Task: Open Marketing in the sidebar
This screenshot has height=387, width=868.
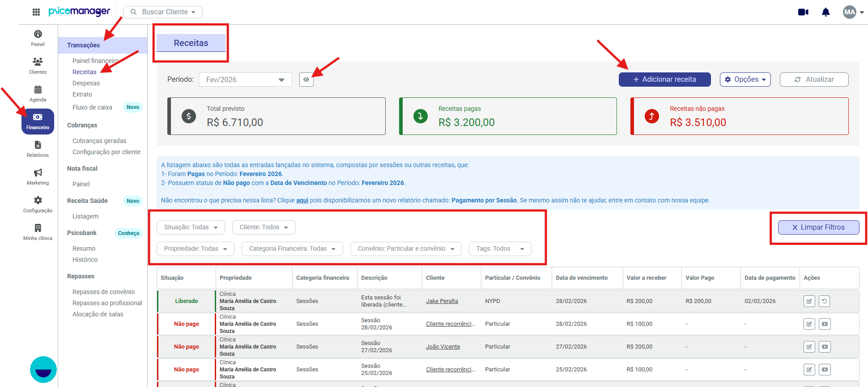Action: coord(38,177)
